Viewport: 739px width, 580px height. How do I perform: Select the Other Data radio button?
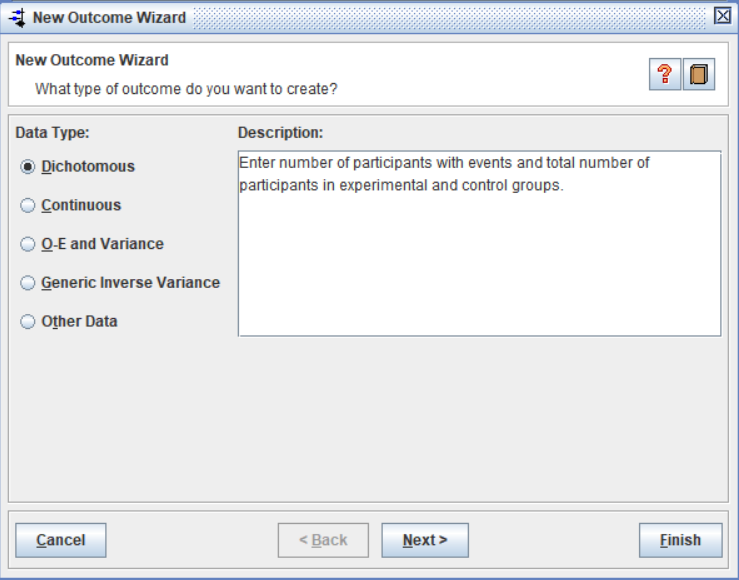coord(28,322)
